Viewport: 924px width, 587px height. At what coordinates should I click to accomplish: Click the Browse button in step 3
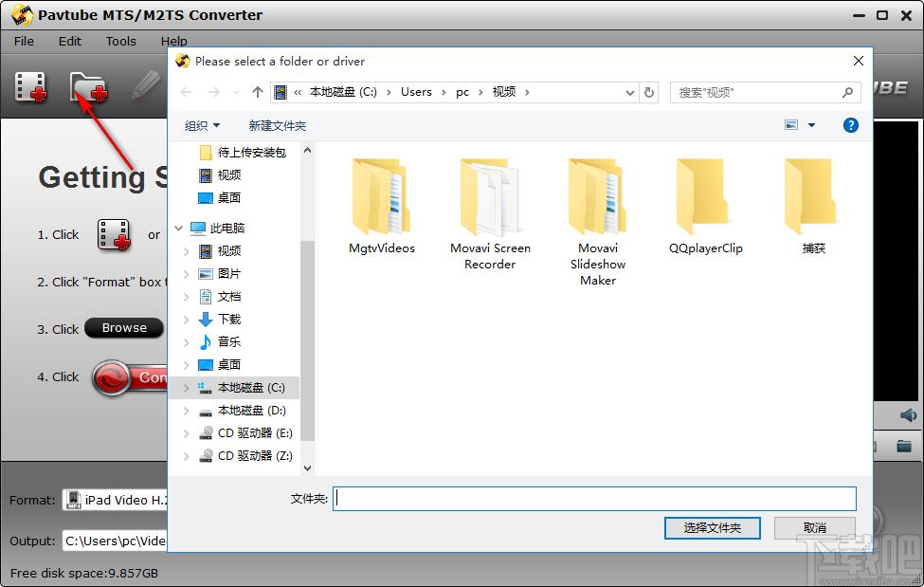coord(124,328)
